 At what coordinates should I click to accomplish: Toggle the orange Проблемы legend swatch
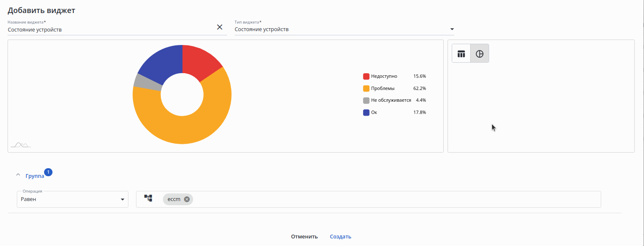coord(366,88)
